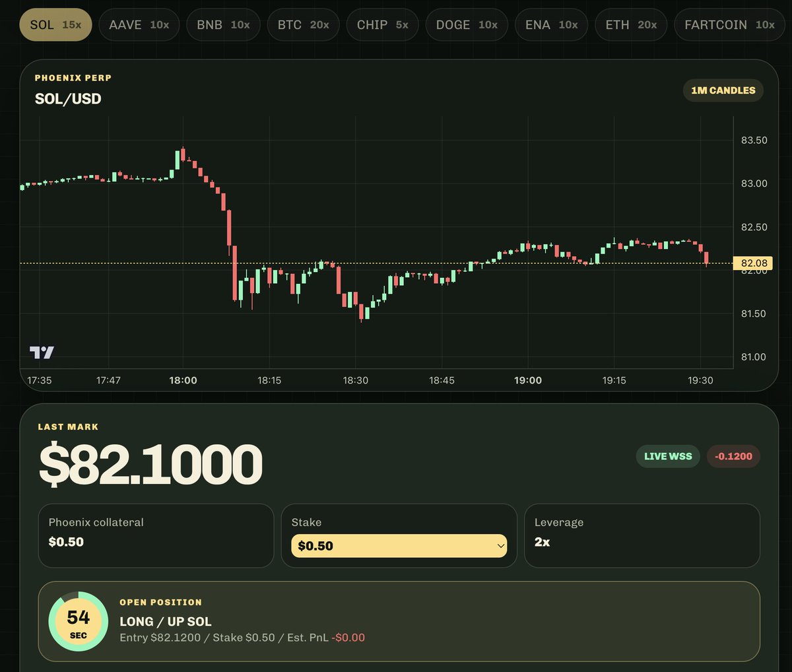
Task: Click the LONG / UP SOL position text
Action: 166,621
